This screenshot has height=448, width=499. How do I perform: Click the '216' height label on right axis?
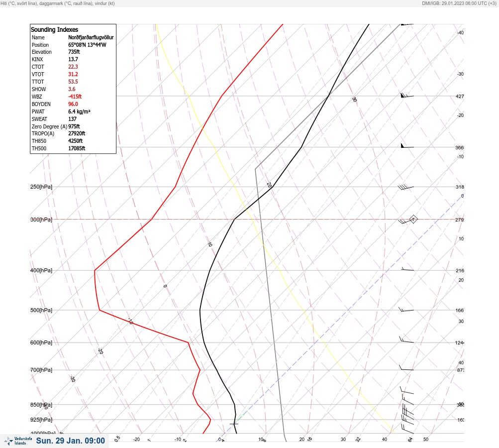point(460,270)
